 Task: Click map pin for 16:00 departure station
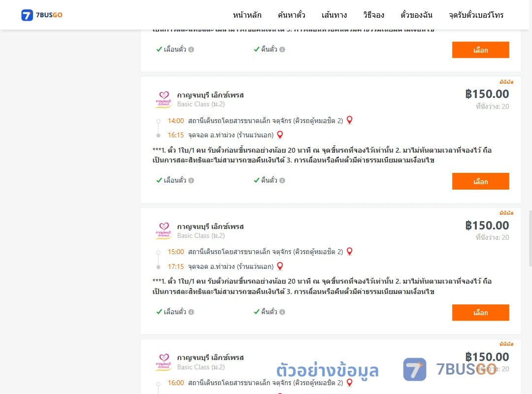click(349, 383)
